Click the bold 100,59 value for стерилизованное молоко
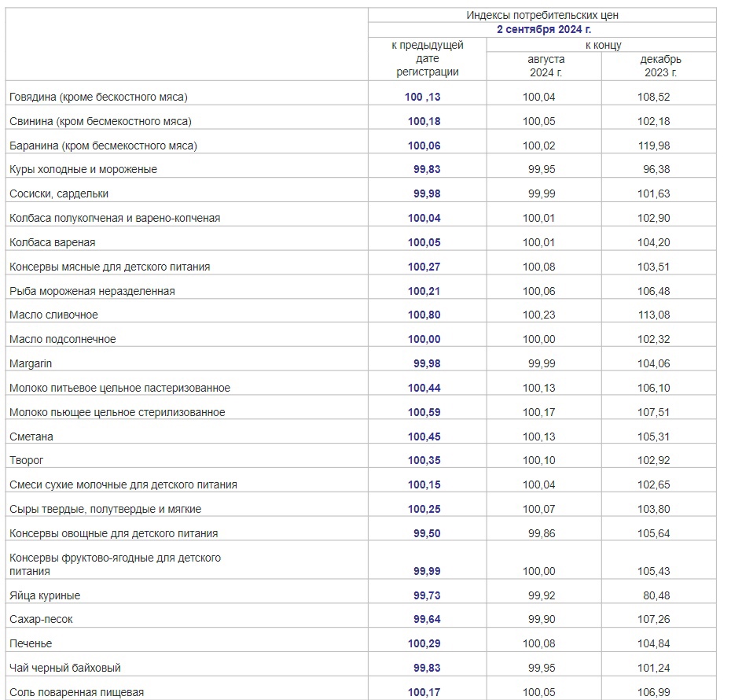 (x=424, y=412)
